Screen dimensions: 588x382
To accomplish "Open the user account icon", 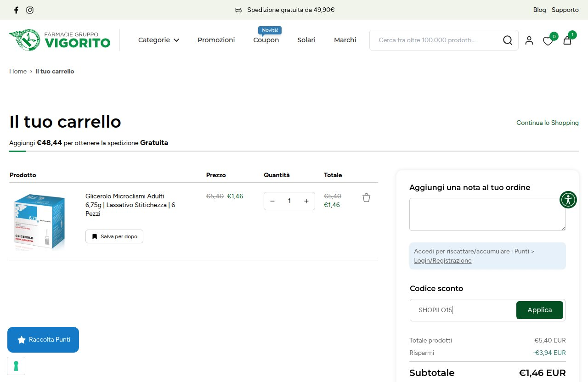I will (529, 40).
